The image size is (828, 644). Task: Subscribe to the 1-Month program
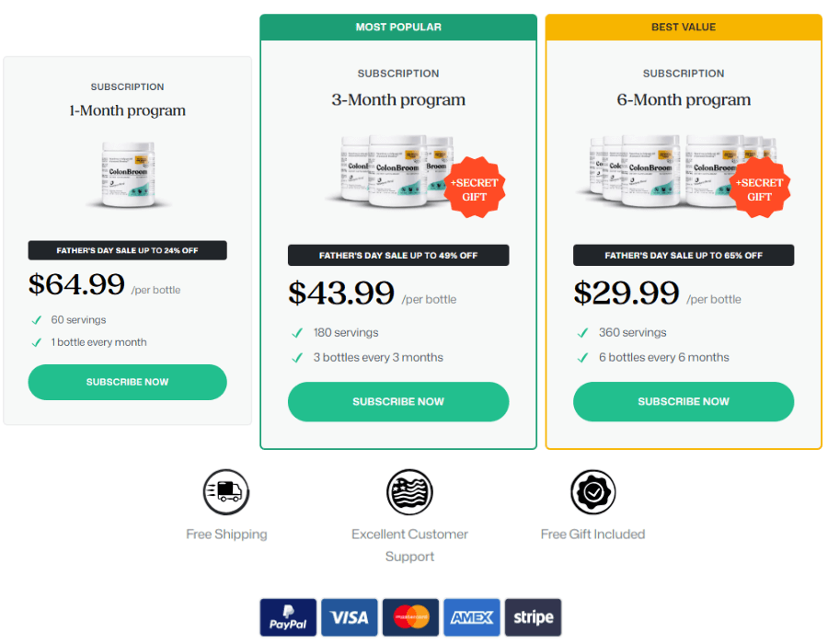(127, 382)
